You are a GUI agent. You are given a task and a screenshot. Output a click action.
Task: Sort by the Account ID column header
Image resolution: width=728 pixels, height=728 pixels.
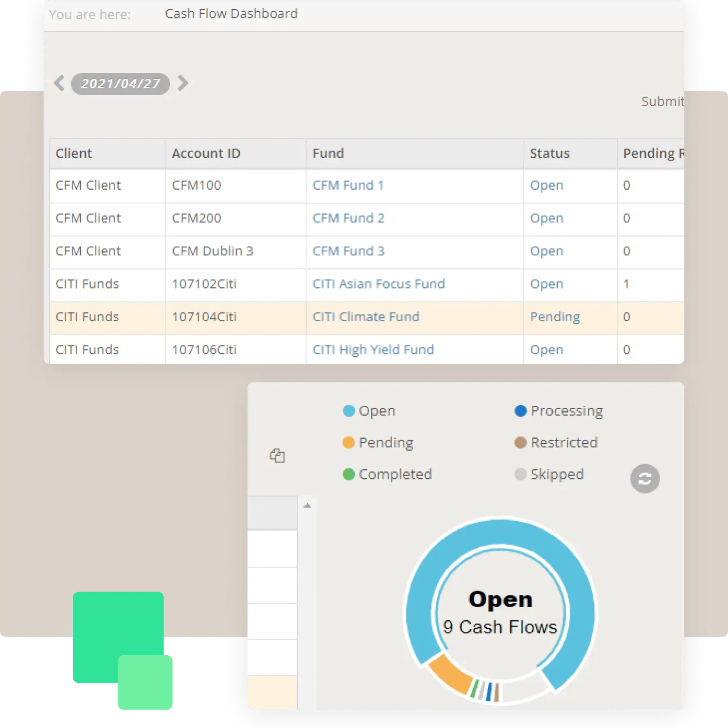coord(235,153)
